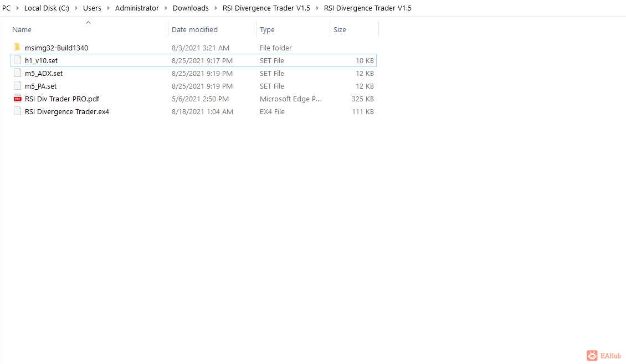626x364 pixels.
Task: Click the h1_v10.set file icon
Action: pyautogui.click(x=17, y=60)
